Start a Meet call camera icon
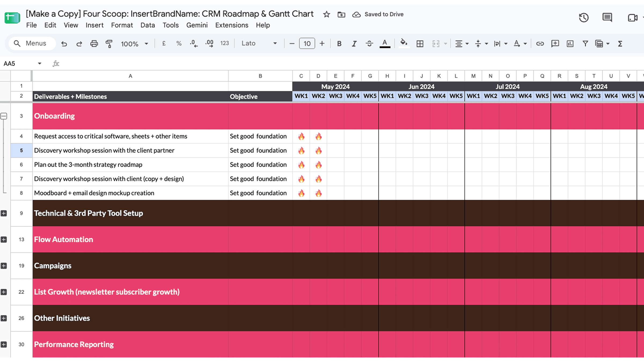Viewport: 644px width, 362px height. [x=632, y=18]
